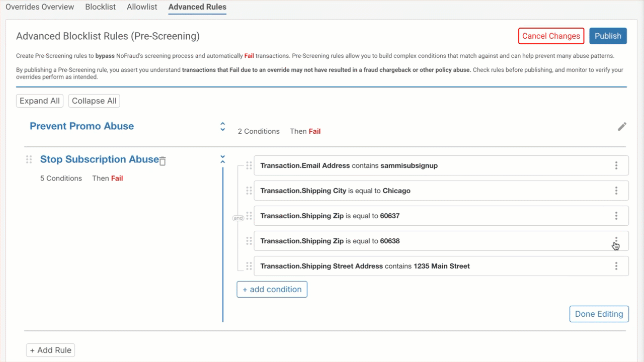This screenshot has height=362, width=644.
Task: Grab the Stop Subscription Abuse rule drag handle
Action: coord(29,159)
